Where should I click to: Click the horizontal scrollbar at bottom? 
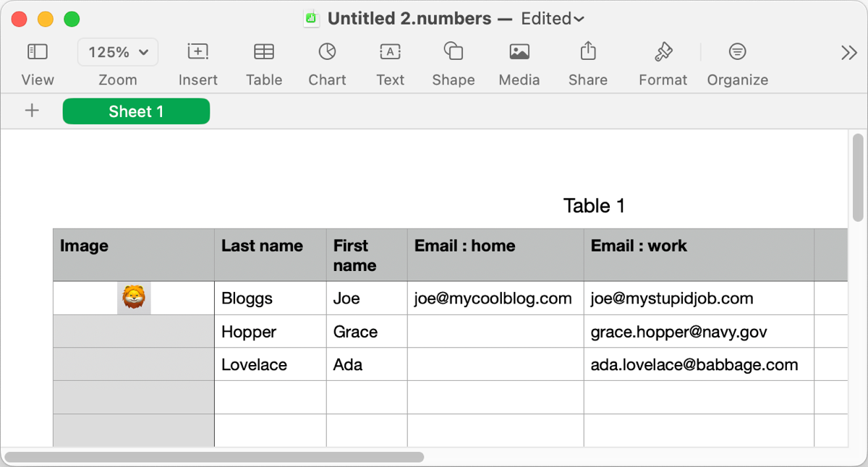(x=214, y=457)
